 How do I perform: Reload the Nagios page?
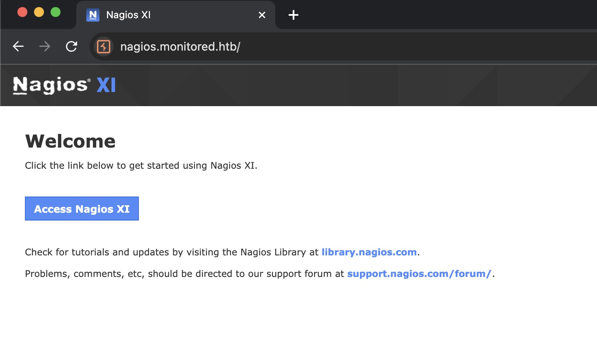pyautogui.click(x=71, y=46)
